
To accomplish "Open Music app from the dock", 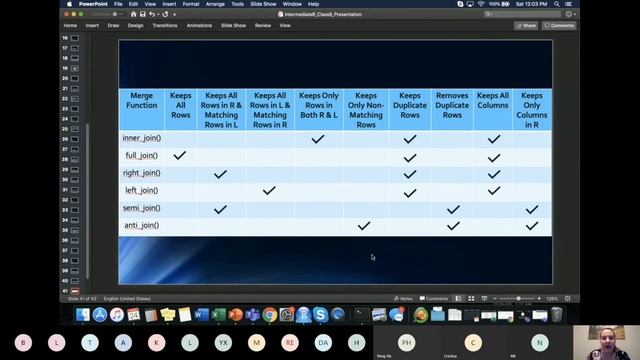I will [117, 315].
